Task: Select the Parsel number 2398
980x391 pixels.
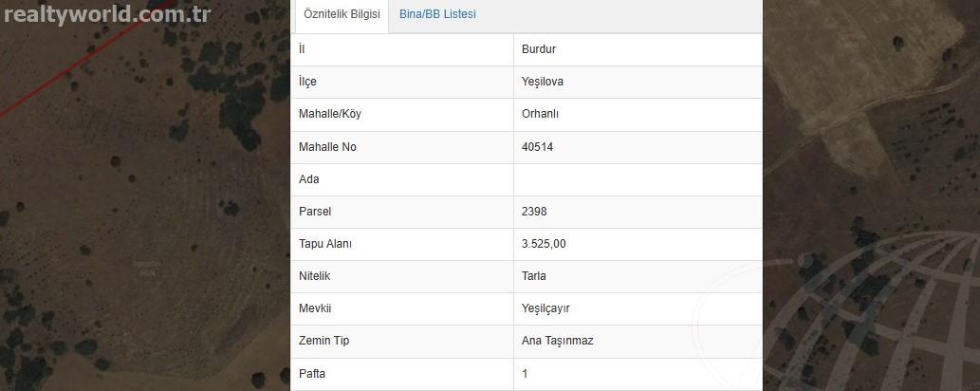Action: pyautogui.click(x=534, y=212)
